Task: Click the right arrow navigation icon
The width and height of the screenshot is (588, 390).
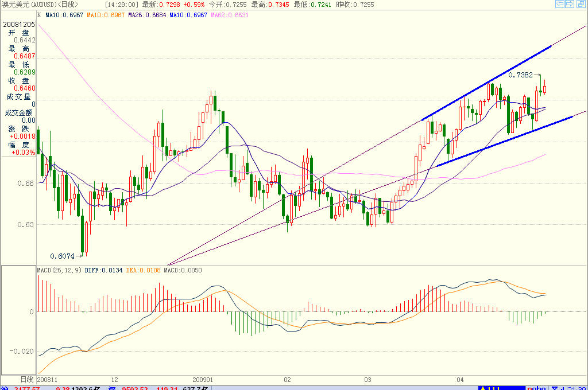Action: tap(570, 4)
